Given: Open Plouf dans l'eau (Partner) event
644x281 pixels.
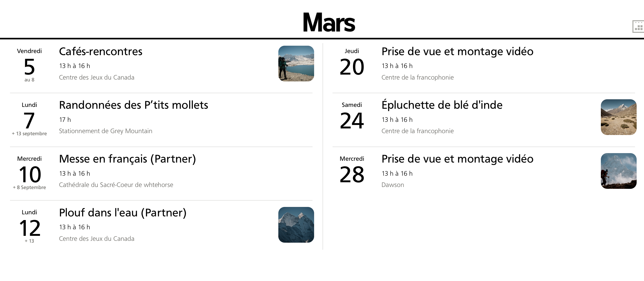Looking at the screenshot, I should (123, 213).
